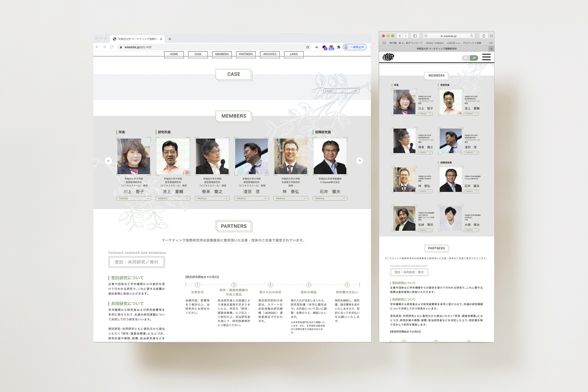
Task: Go forward in the Chrome window
Action: tap(105, 47)
